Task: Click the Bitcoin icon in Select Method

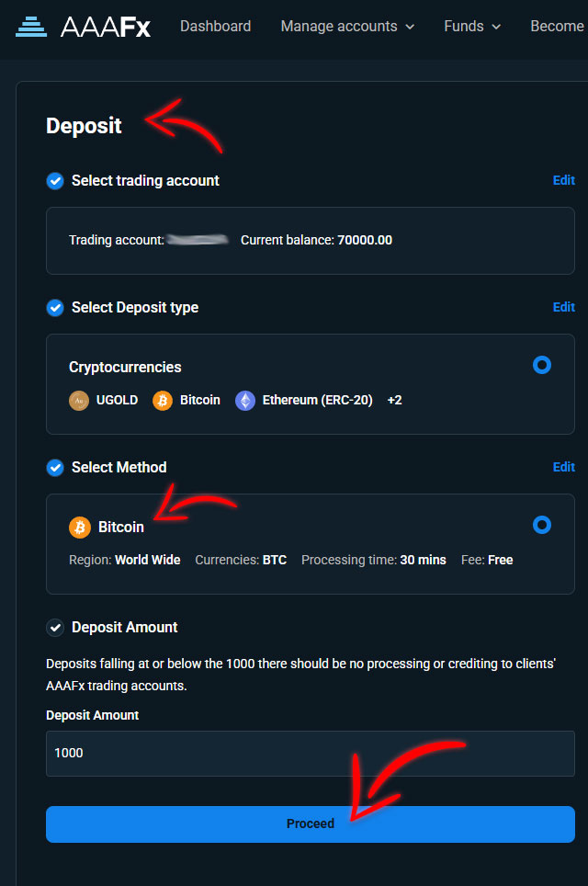Action: coord(80,528)
